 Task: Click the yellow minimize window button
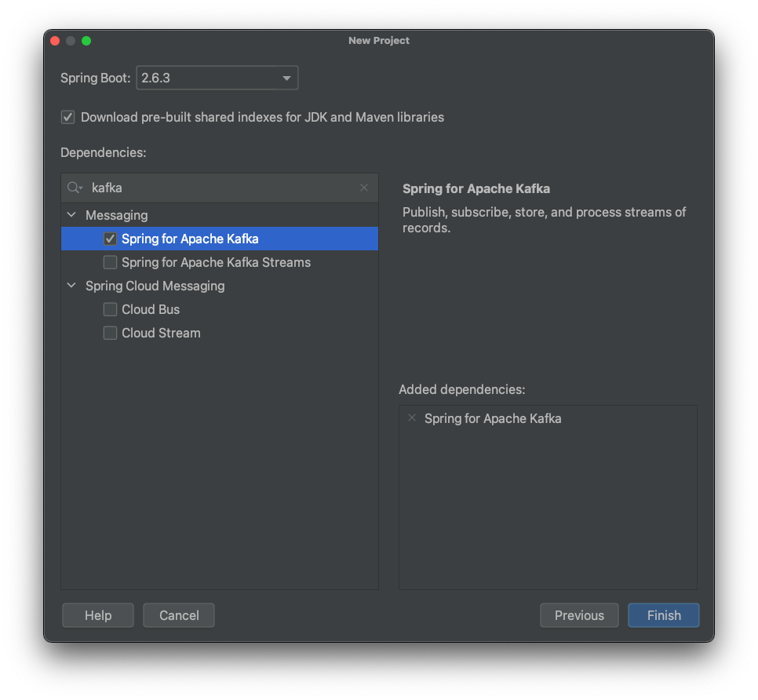71,41
